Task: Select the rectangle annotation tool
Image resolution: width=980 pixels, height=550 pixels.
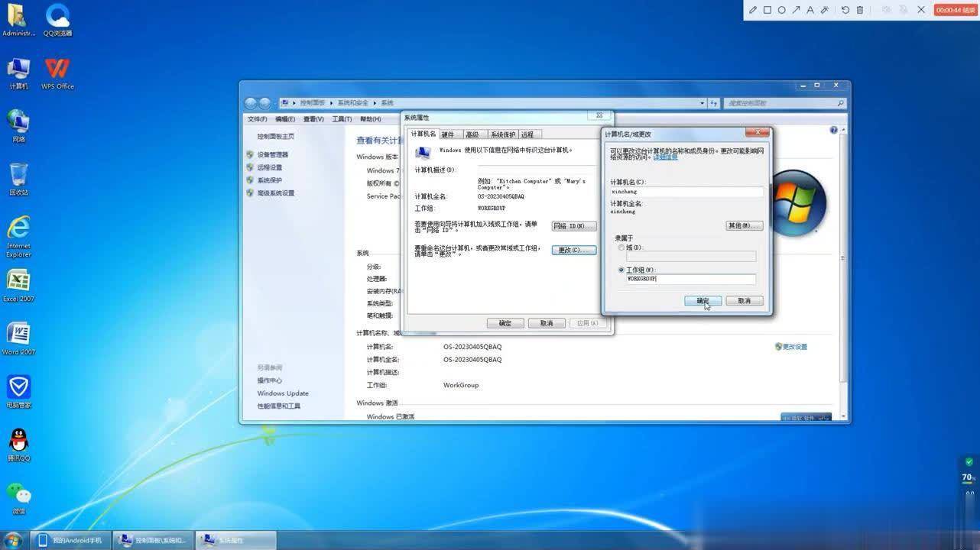Action: pos(767,10)
